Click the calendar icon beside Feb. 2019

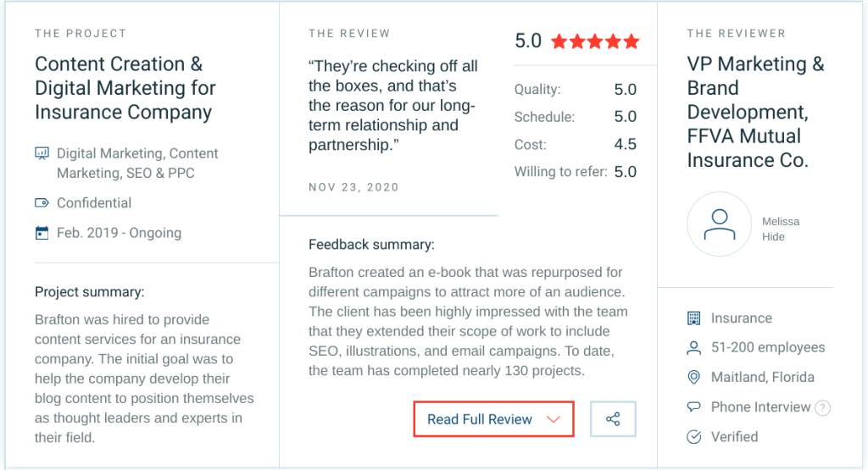click(42, 233)
